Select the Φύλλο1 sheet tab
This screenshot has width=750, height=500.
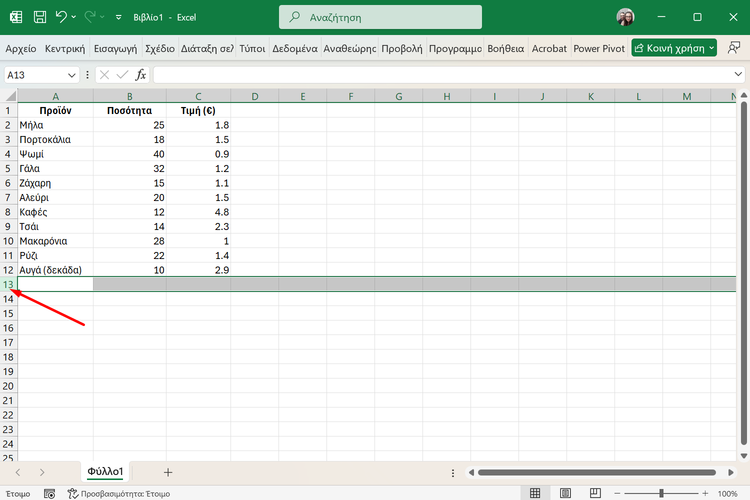point(105,472)
